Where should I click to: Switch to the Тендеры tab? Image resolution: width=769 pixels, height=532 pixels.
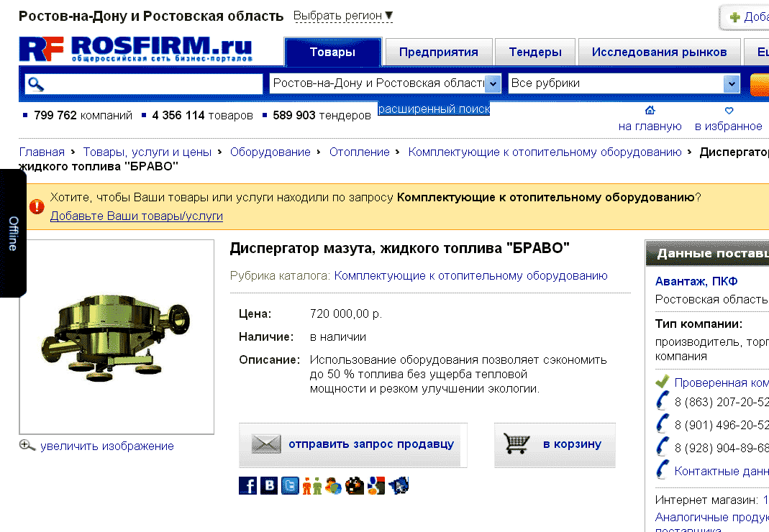(x=535, y=52)
